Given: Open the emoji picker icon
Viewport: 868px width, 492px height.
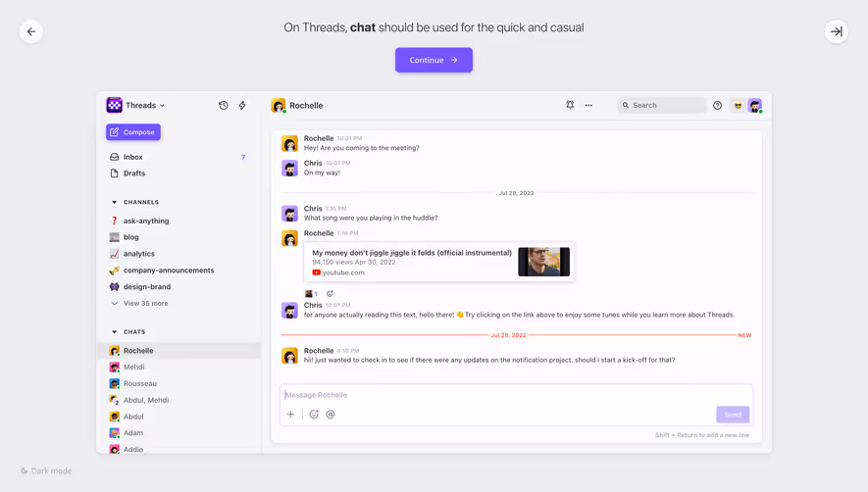Looking at the screenshot, I should pyautogui.click(x=314, y=414).
